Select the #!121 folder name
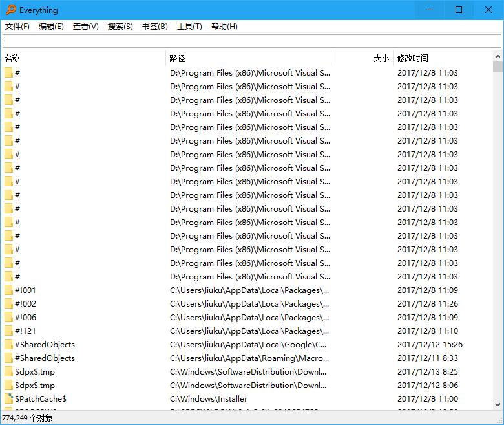 tap(25, 331)
